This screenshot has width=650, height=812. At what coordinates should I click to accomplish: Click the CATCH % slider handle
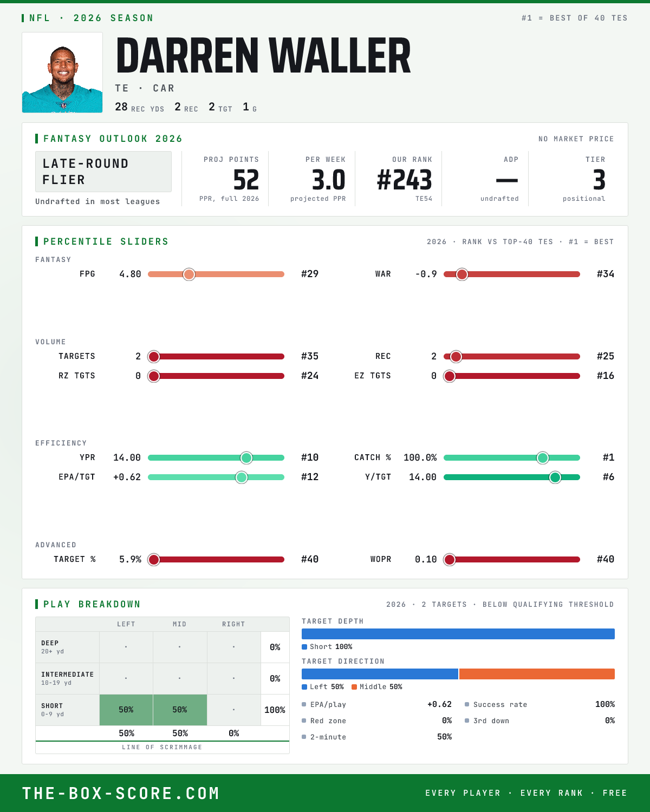[543, 458]
